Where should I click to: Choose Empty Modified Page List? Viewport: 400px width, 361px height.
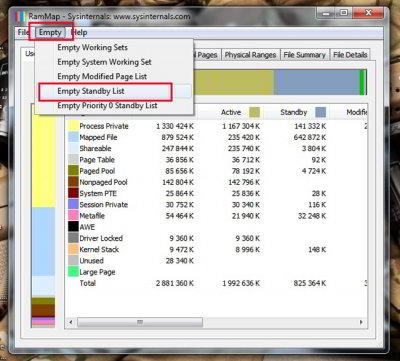click(x=102, y=76)
